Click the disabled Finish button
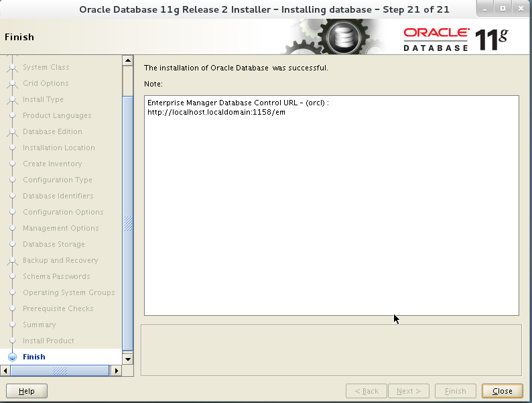 [x=456, y=391]
